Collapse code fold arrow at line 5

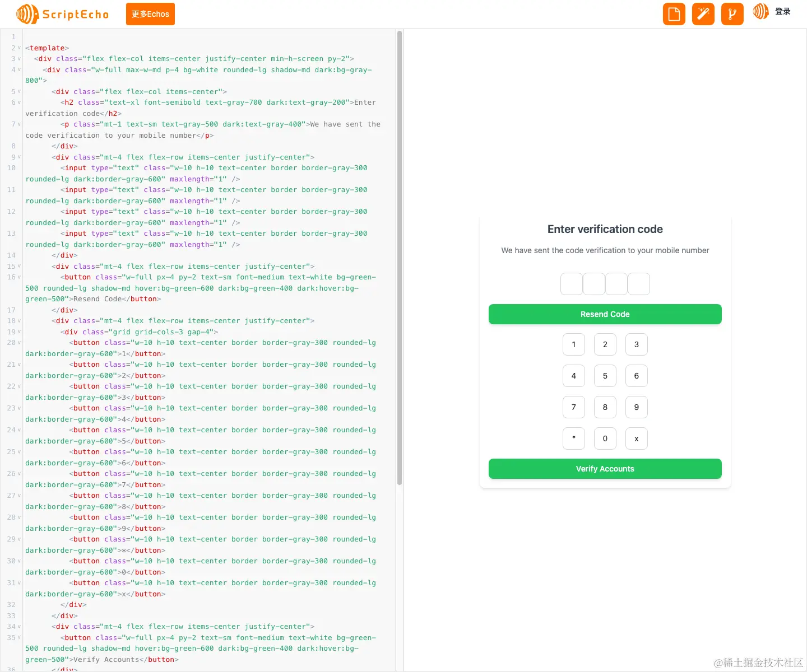(19, 92)
